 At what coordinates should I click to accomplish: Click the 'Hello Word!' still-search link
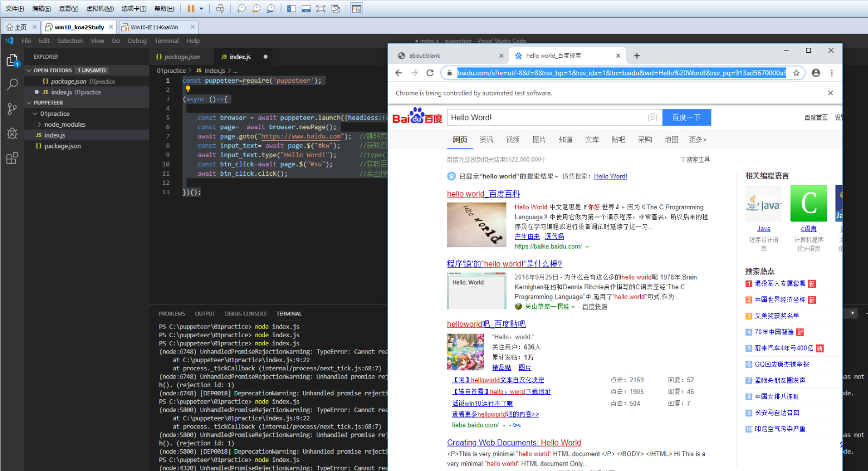610,176
